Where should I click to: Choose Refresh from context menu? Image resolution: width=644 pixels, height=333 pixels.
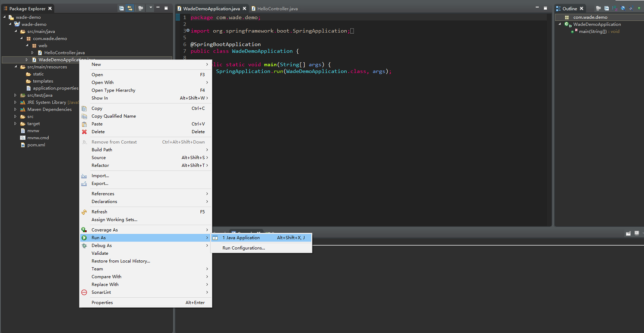coord(145,212)
